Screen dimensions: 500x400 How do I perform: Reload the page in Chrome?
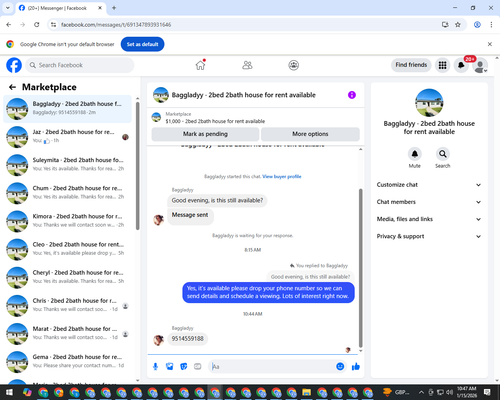[37, 25]
